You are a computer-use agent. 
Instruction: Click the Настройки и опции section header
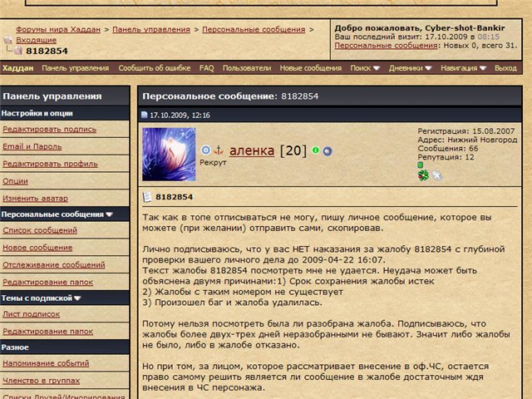65,113
